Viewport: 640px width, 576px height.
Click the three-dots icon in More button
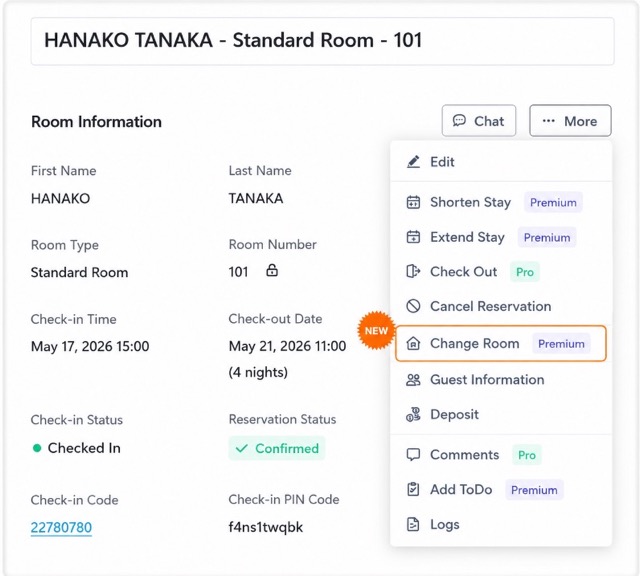click(549, 121)
